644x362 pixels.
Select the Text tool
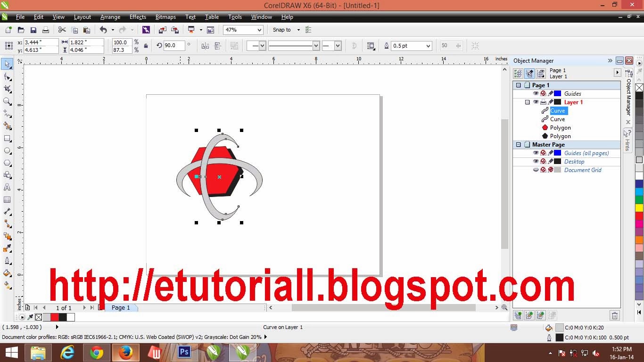pyautogui.click(x=7, y=187)
